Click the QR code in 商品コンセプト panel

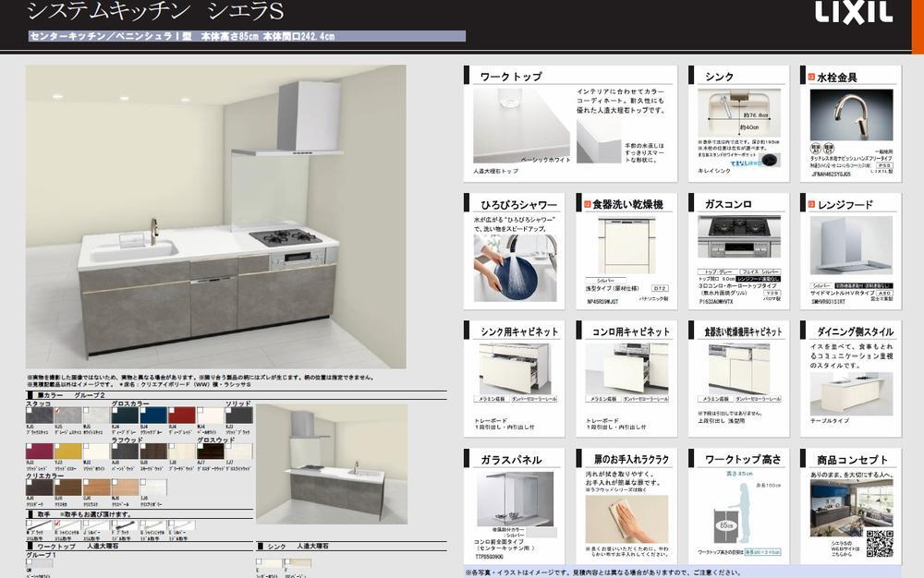pos(879,544)
